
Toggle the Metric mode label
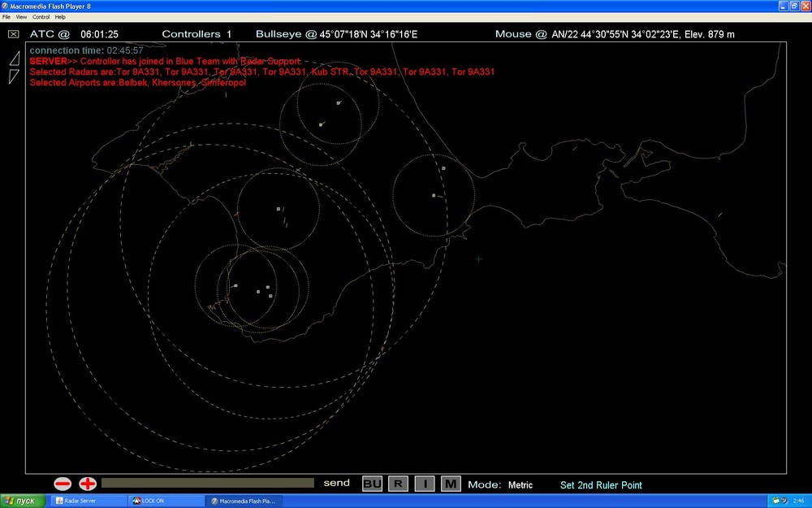(520, 485)
